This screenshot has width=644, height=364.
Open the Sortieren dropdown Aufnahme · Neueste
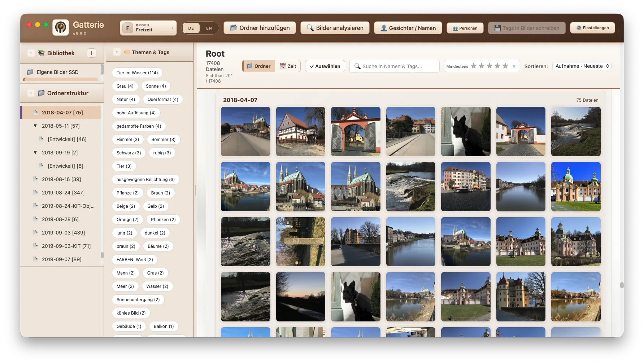coord(582,66)
